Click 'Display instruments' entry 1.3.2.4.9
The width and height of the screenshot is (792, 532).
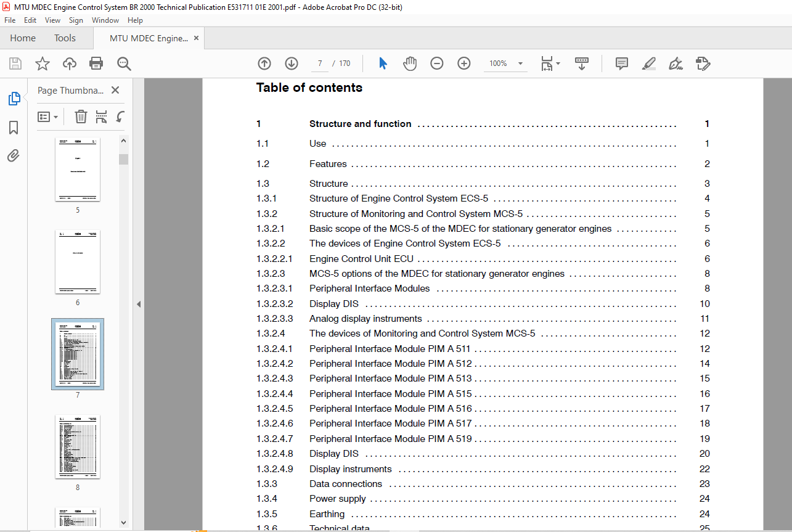pyautogui.click(x=351, y=469)
